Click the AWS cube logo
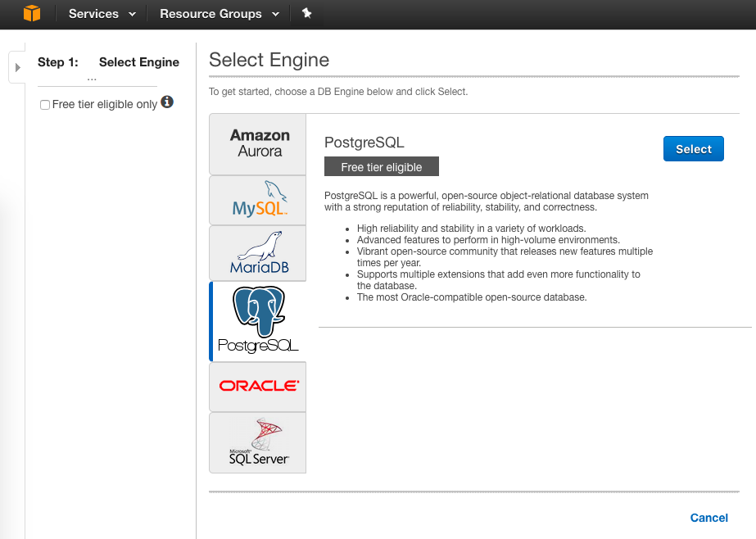756x539 pixels. [x=31, y=13]
